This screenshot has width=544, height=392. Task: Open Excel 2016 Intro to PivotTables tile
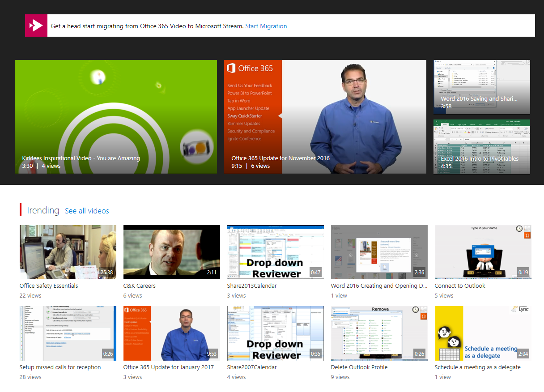click(482, 146)
